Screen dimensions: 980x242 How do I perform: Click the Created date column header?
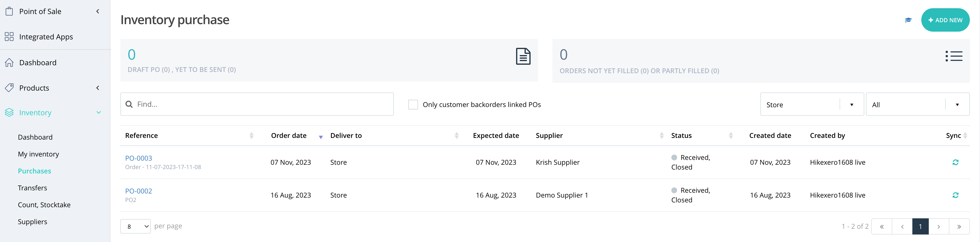click(x=770, y=135)
